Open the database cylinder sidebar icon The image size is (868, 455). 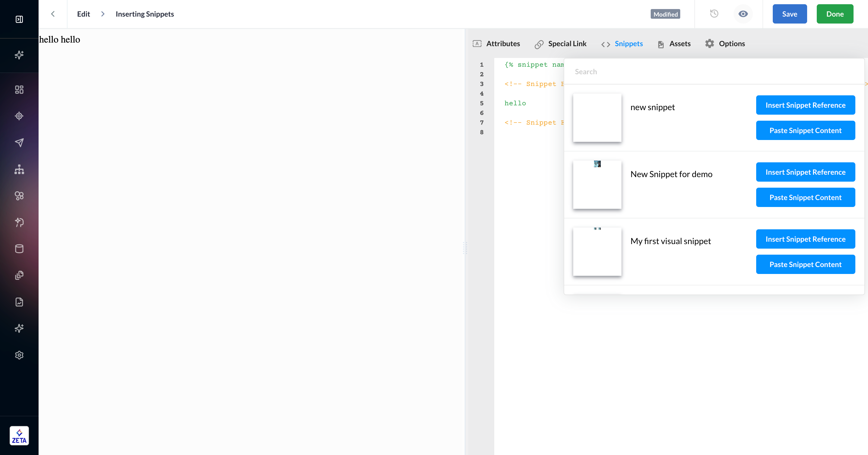19,249
